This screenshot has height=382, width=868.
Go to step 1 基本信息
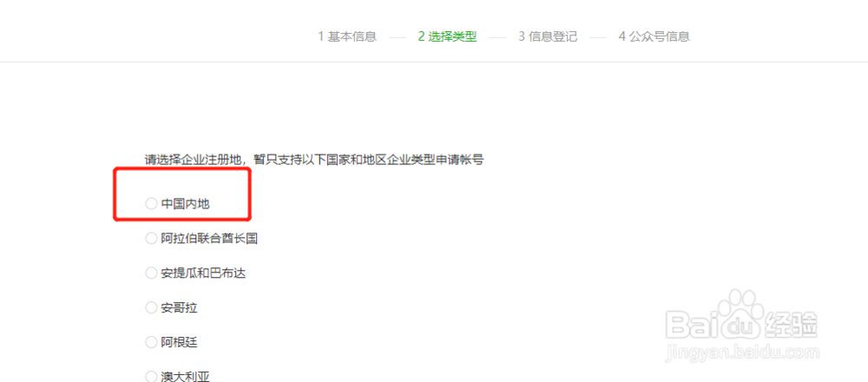click(x=347, y=37)
